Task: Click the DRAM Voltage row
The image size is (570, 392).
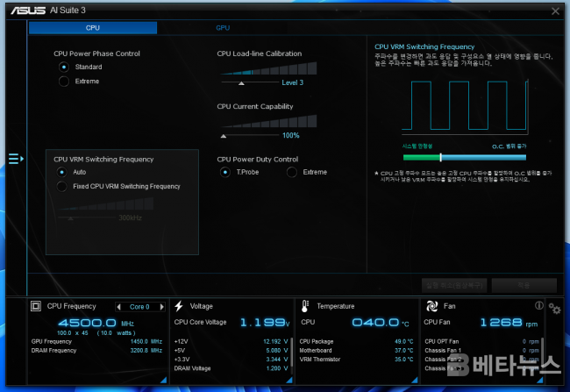Action: 231,368
